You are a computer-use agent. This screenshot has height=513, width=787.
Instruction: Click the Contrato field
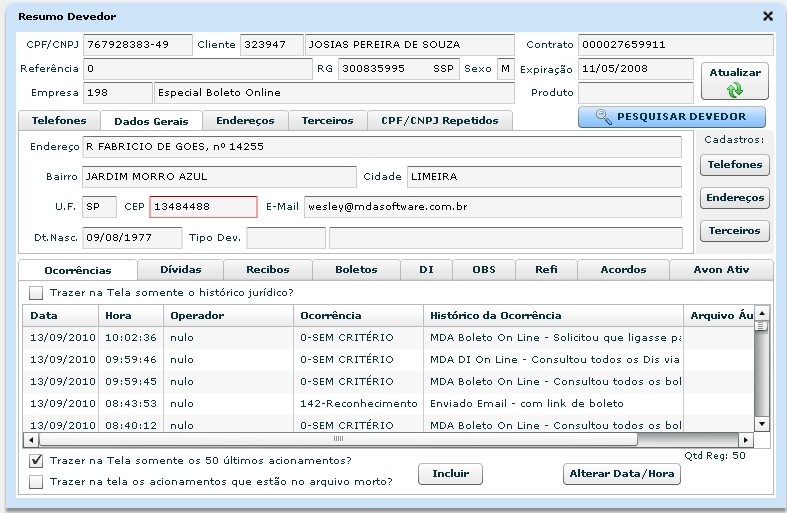pos(676,45)
